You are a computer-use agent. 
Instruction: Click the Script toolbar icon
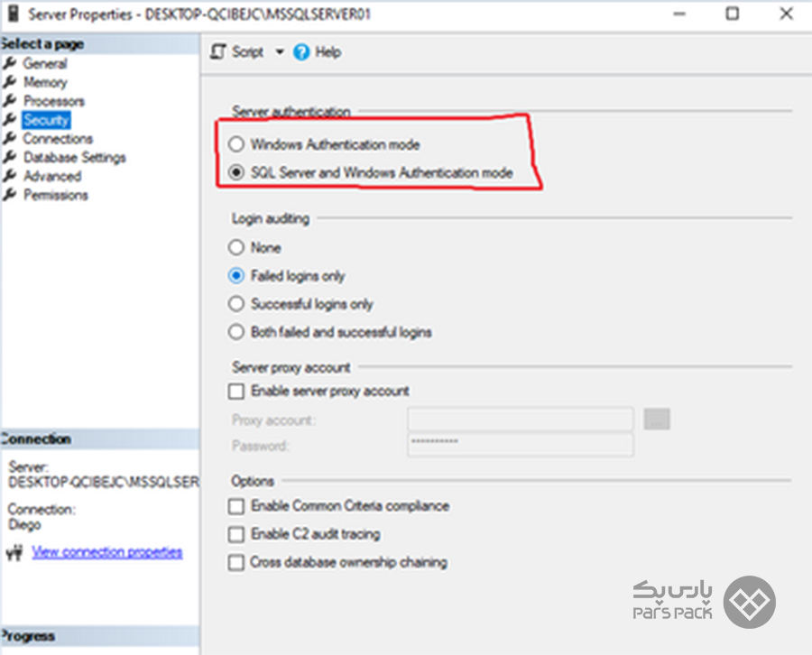point(218,51)
